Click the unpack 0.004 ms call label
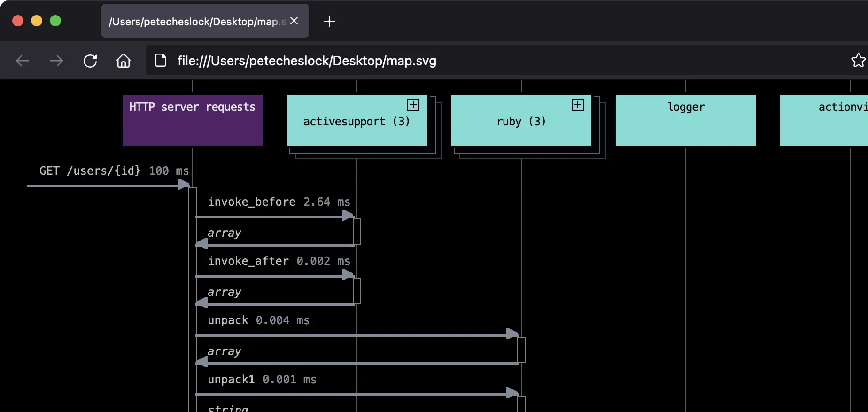The image size is (868, 412). (259, 320)
